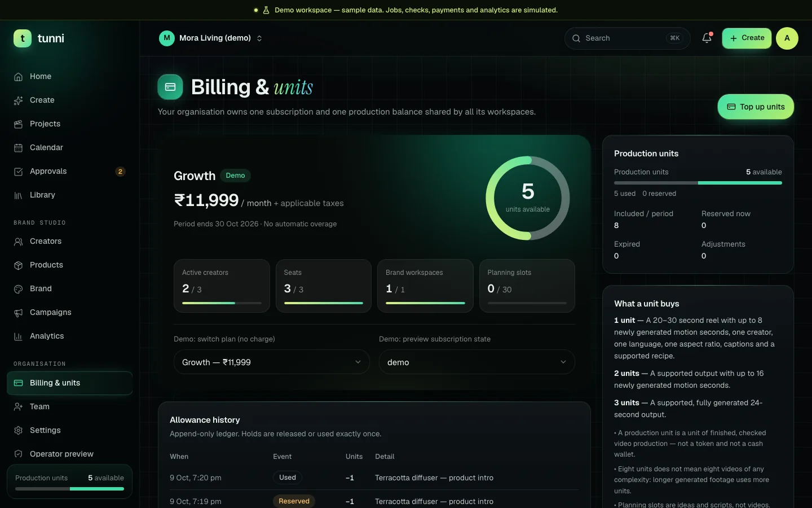The image size is (812, 508).
Task: Click the green Billing page header icon
Action: tap(170, 87)
